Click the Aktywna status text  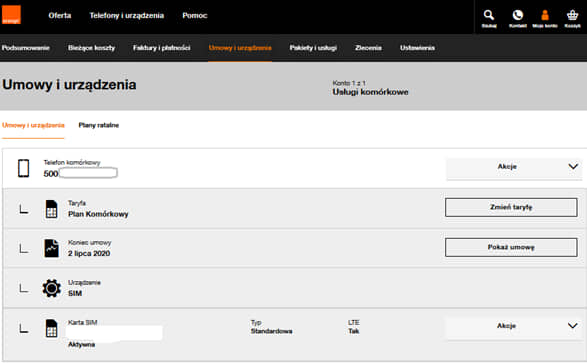point(81,345)
